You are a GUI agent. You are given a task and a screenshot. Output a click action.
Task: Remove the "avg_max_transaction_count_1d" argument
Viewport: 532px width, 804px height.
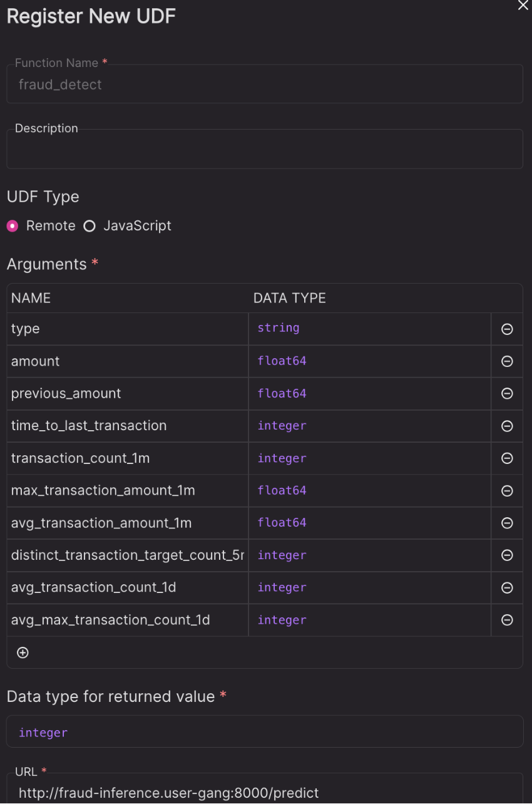pyautogui.click(x=507, y=620)
